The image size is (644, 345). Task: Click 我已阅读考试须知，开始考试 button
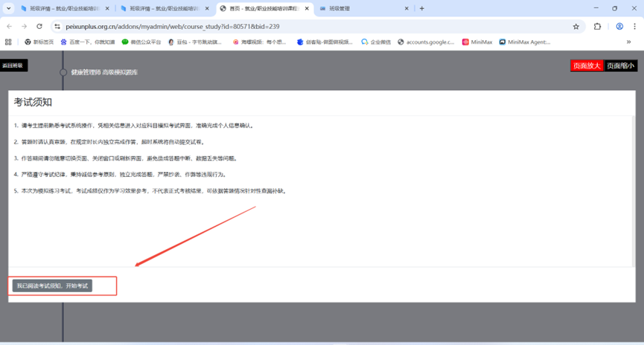pos(52,286)
